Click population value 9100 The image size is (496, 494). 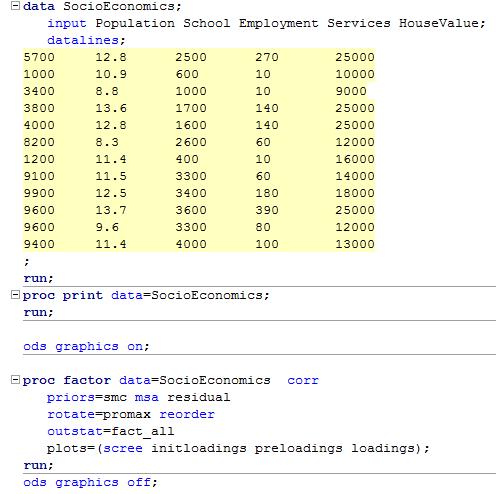pyautogui.click(x=39, y=176)
